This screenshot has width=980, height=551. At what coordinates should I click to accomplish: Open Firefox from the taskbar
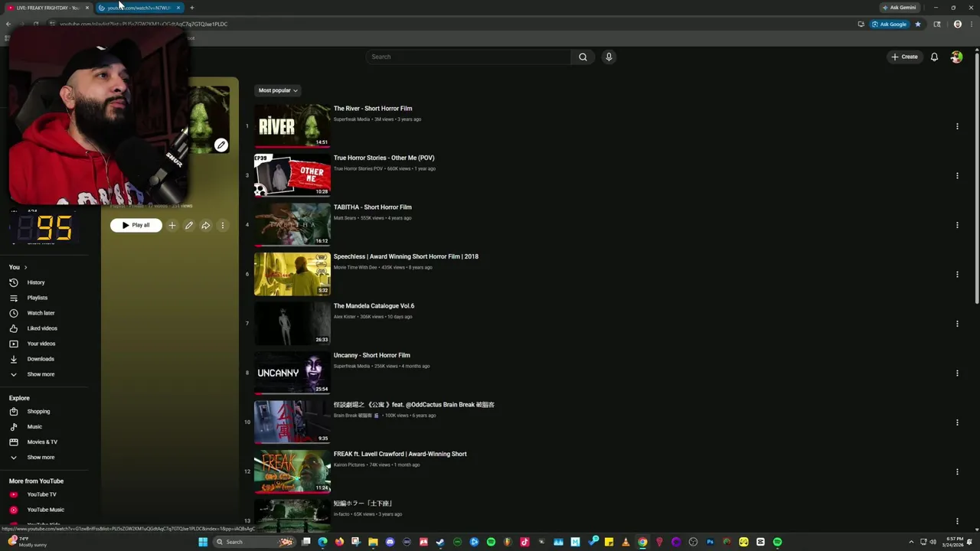click(339, 542)
